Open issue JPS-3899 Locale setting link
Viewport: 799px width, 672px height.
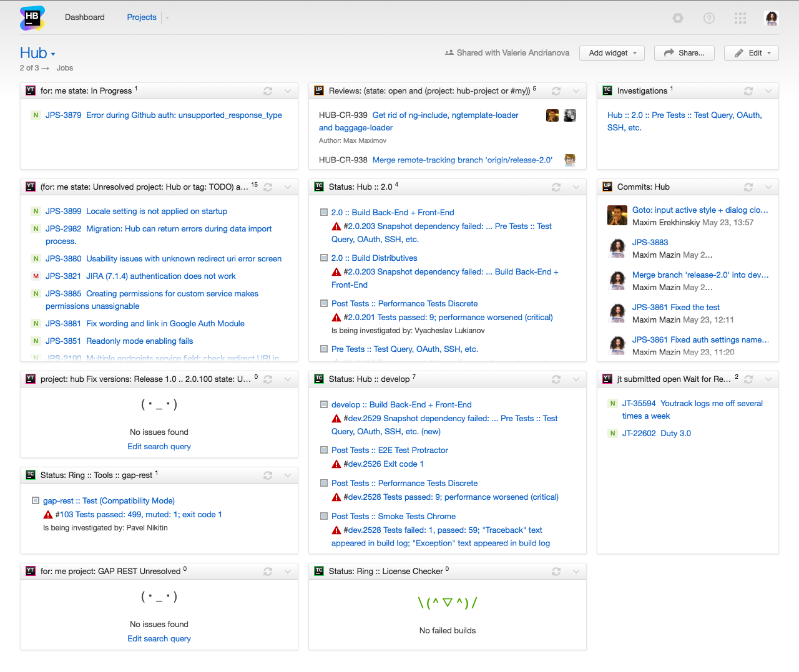pyautogui.click(x=136, y=212)
